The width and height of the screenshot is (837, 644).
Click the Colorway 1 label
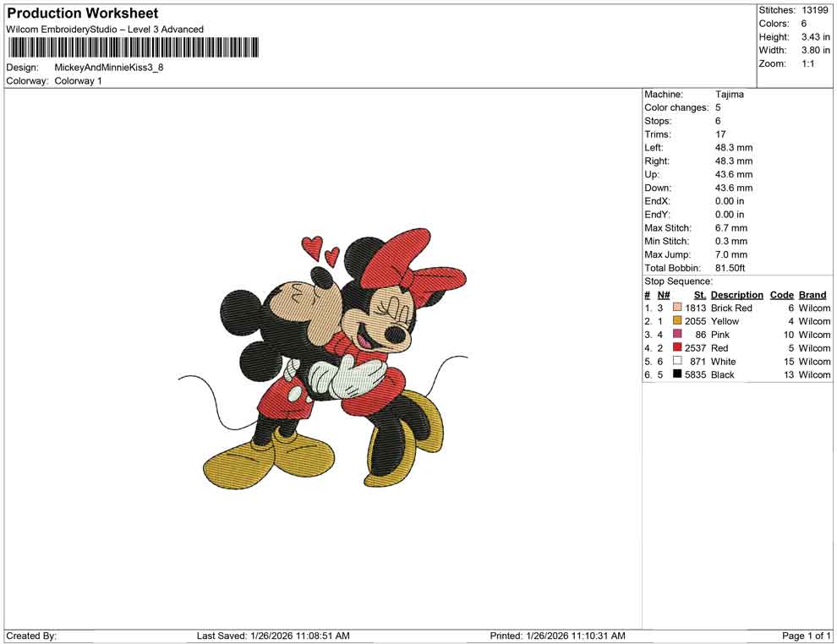point(77,81)
